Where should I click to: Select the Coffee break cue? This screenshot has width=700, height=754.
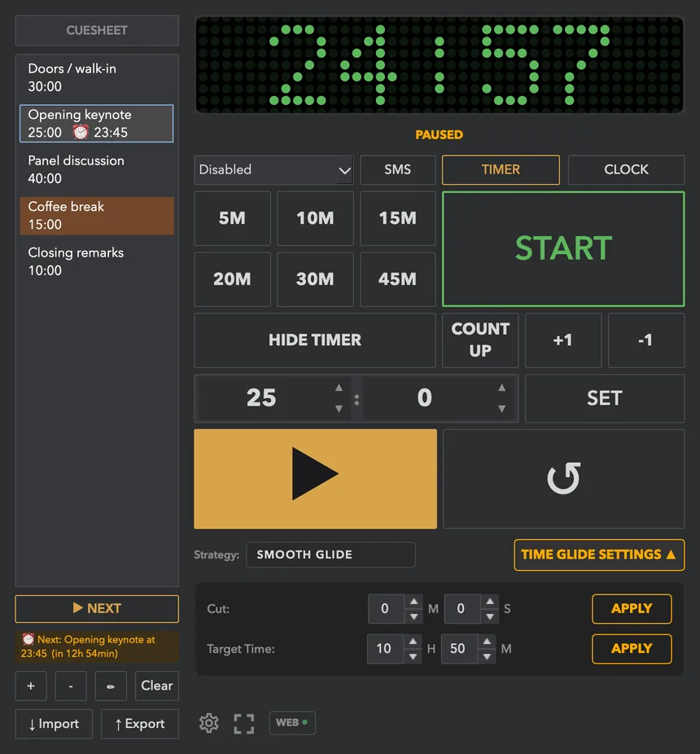(x=97, y=216)
